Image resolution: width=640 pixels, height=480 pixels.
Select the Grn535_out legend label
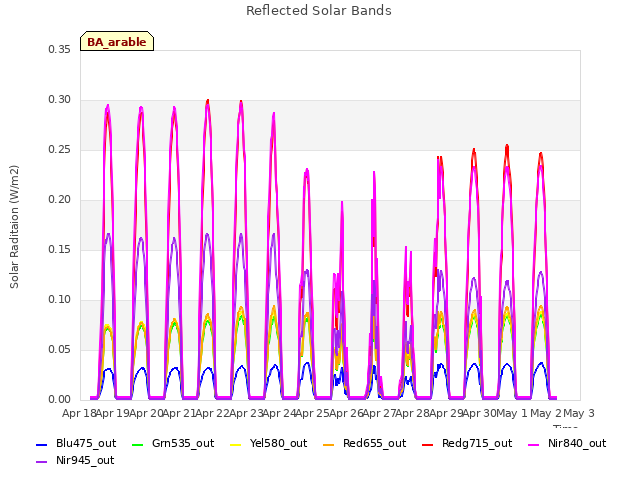[183, 444]
